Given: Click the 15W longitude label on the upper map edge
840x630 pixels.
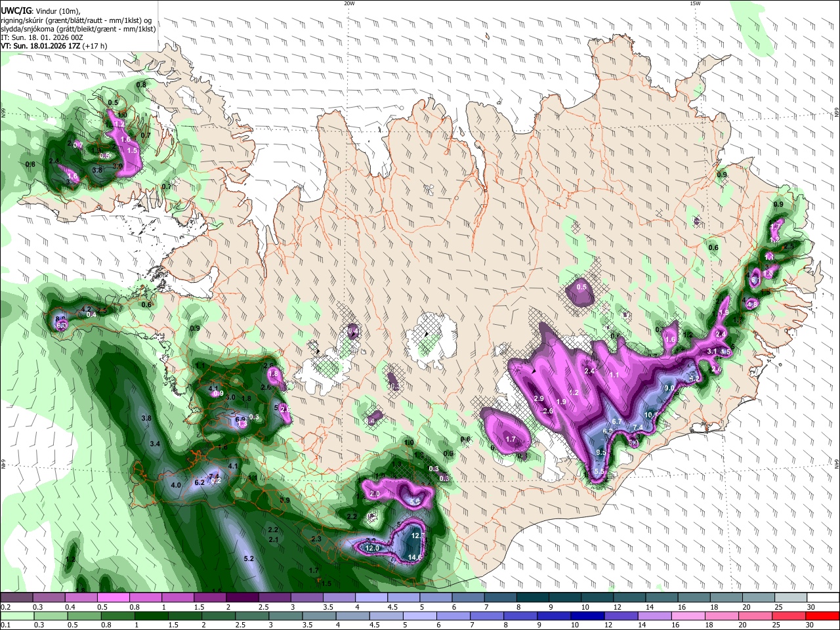Looking at the screenshot, I should click(x=695, y=3).
